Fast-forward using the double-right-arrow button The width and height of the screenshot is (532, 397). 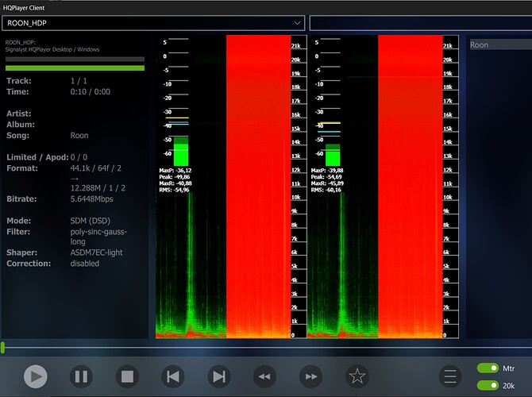pyautogui.click(x=311, y=376)
